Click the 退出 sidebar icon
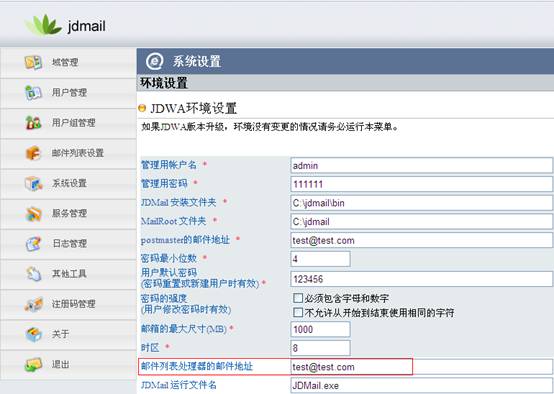Image resolution: width=554 pixels, height=394 pixels. (33, 364)
